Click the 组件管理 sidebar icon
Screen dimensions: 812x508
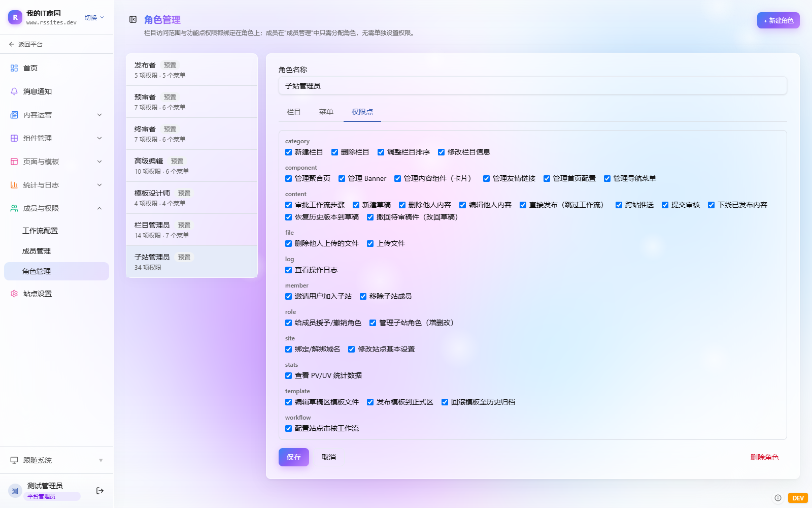pyautogui.click(x=14, y=138)
